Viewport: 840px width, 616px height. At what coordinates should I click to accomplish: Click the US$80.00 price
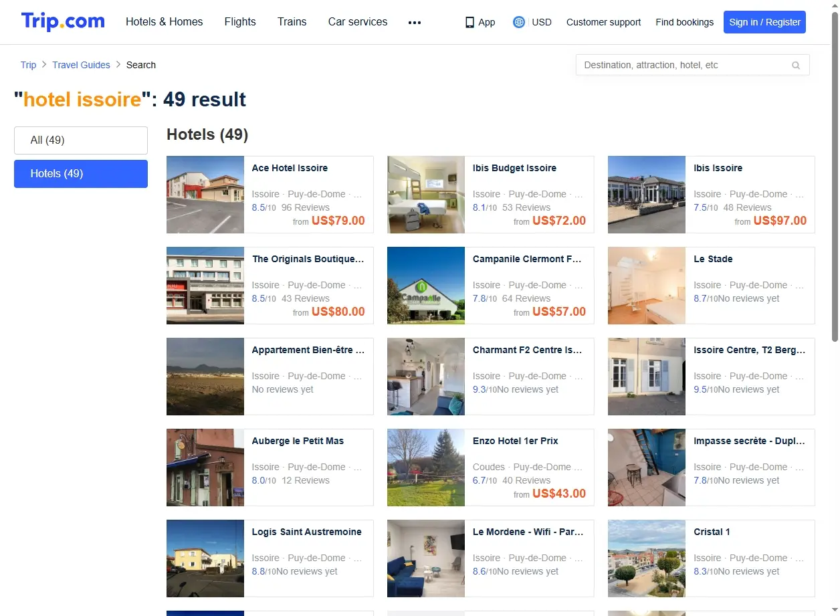[x=338, y=312]
